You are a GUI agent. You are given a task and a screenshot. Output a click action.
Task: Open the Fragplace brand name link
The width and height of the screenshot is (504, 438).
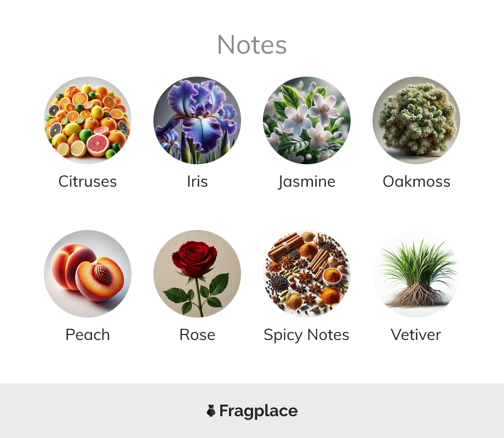point(259,411)
